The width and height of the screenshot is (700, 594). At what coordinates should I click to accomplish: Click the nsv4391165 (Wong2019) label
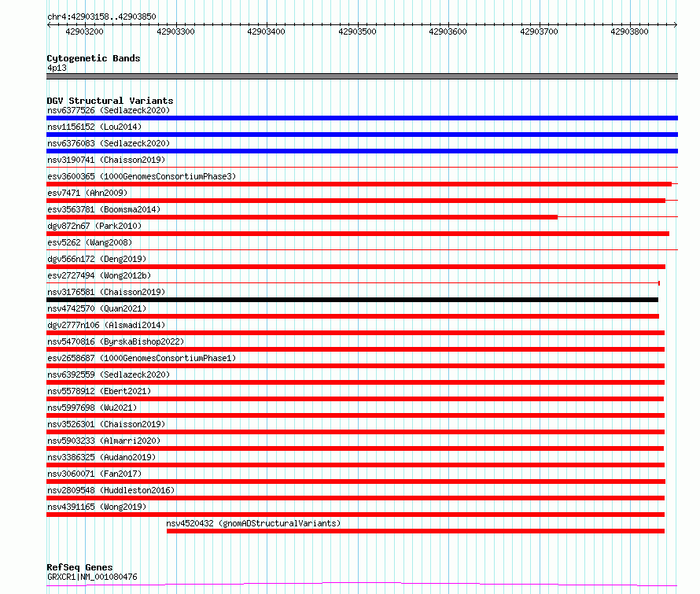coord(97,507)
